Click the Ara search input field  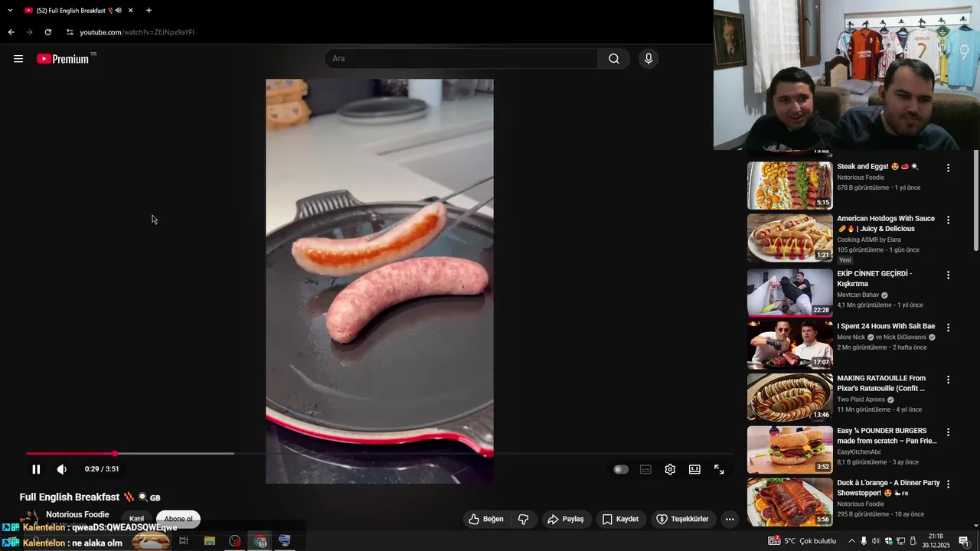tap(462, 59)
